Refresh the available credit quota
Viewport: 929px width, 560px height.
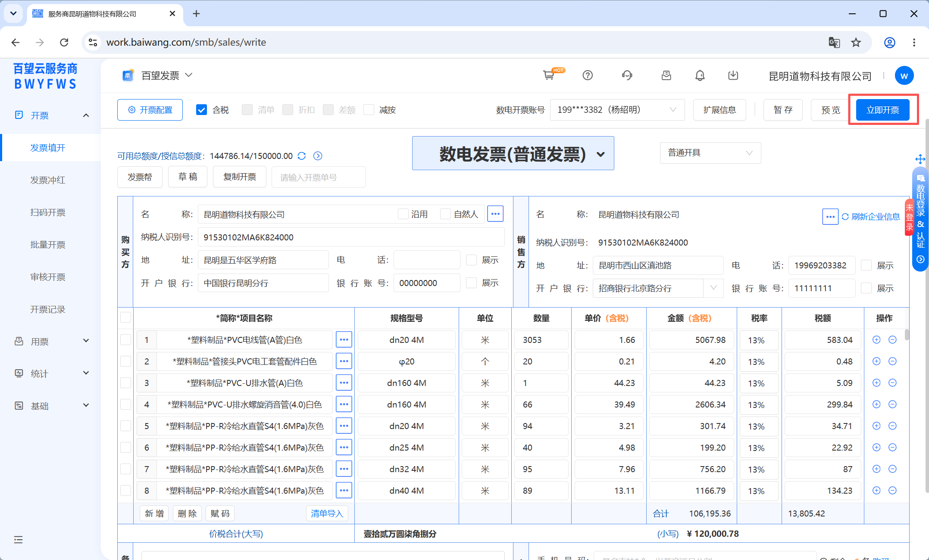302,156
